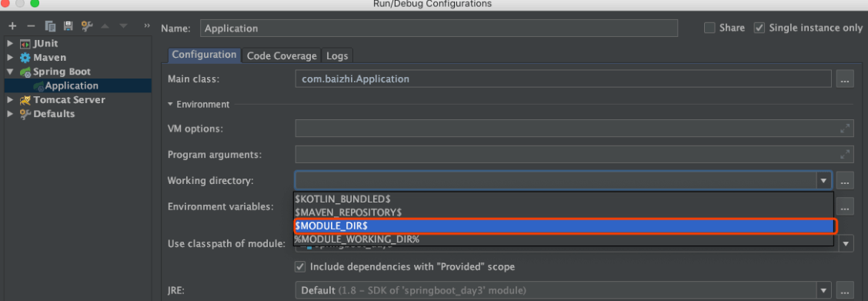Image resolution: width=868 pixels, height=301 pixels.
Task: Select $MAVEN_REPOSITORY$ from the list
Action: coord(563,212)
